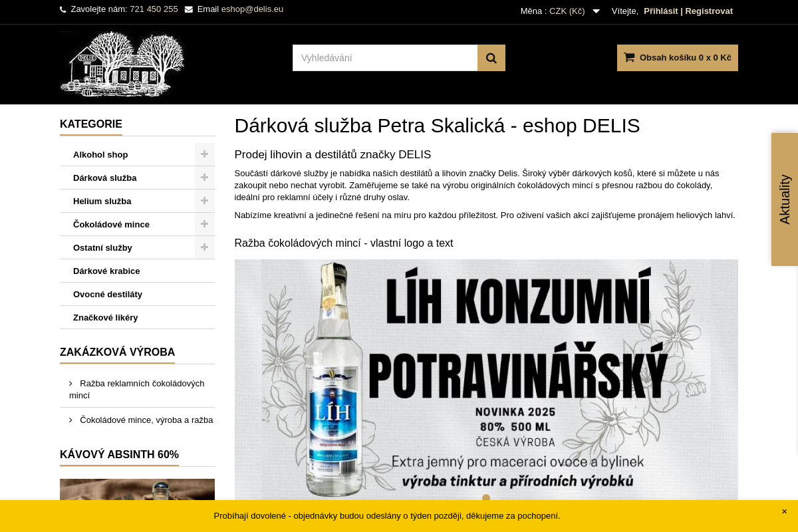Click the page title Dárková služba Petra Skalická

(x=437, y=126)
